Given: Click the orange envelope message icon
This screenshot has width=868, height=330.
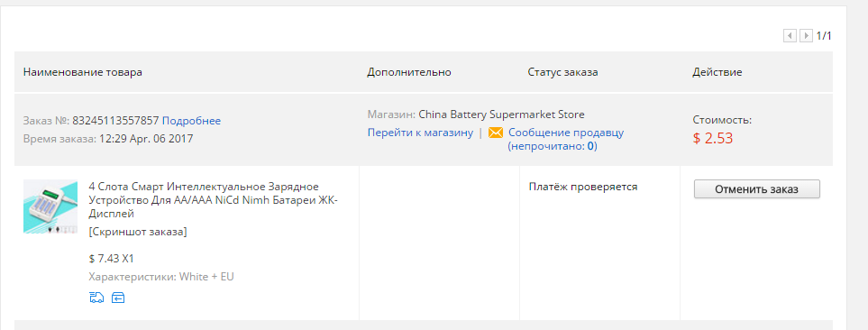Looking at the screenshot, I should pos(496,133).
